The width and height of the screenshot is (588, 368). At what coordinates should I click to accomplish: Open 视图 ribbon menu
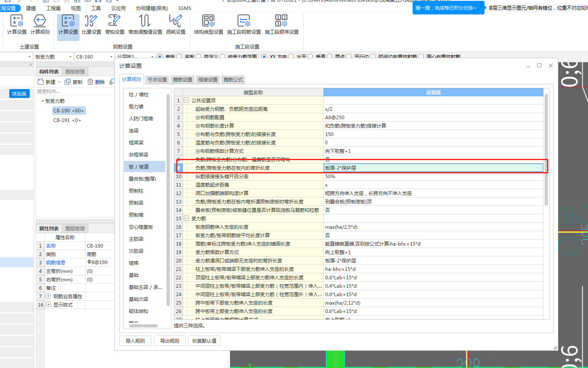coord(76,8)
